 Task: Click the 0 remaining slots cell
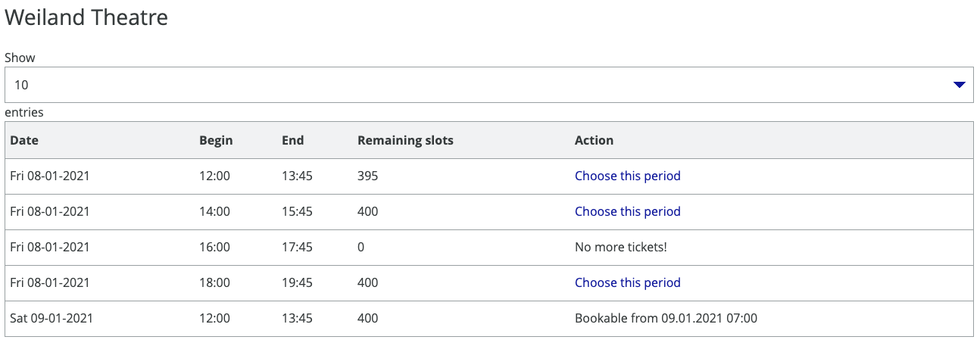pos(361,247)
